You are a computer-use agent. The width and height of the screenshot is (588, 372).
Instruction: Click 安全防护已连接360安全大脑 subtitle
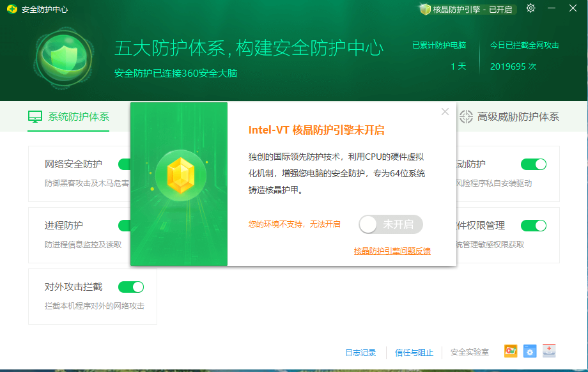[176, 73]
